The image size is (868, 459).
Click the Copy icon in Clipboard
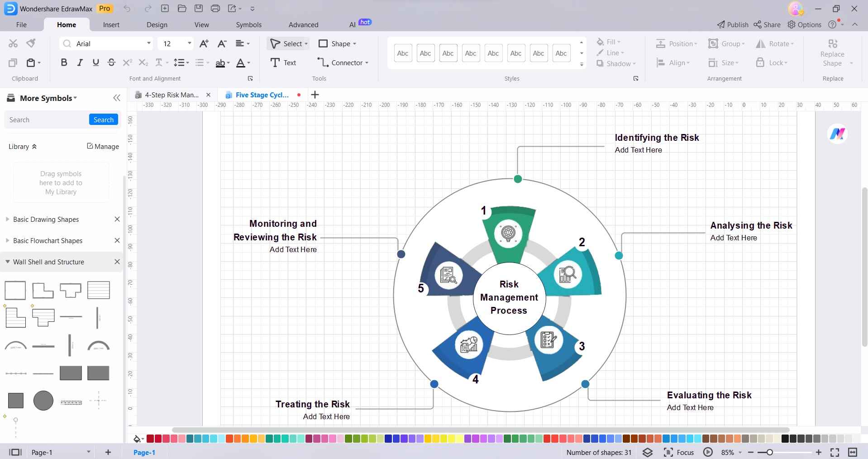click(13, 62)
